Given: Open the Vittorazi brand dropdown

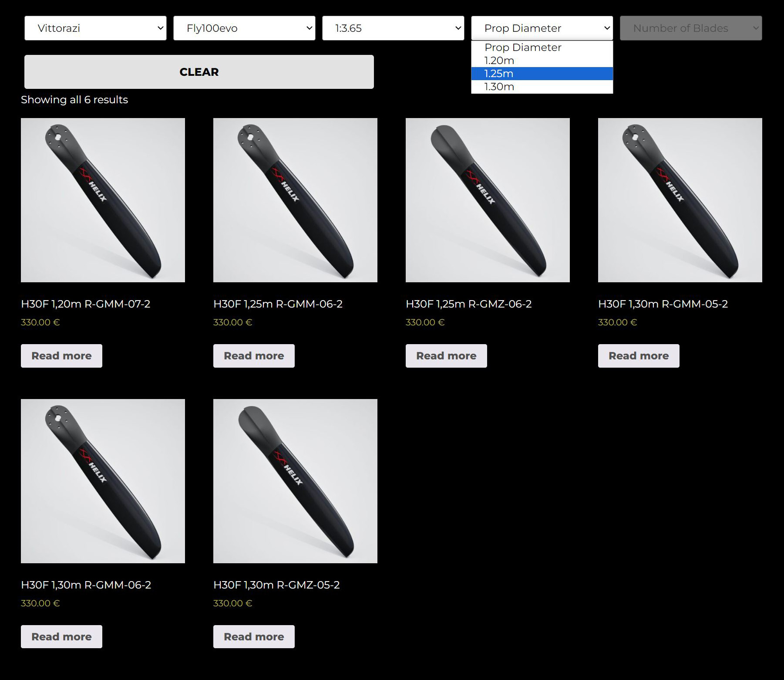Looking at the screenshot, I should 95,28.
